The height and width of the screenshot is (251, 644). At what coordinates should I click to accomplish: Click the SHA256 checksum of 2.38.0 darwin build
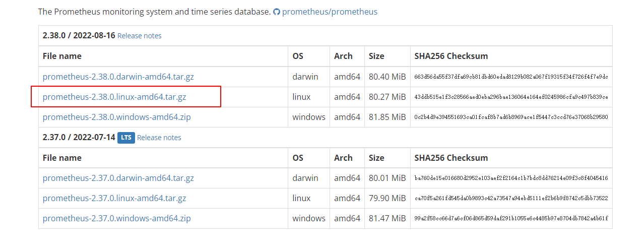(x=511, y=77)
